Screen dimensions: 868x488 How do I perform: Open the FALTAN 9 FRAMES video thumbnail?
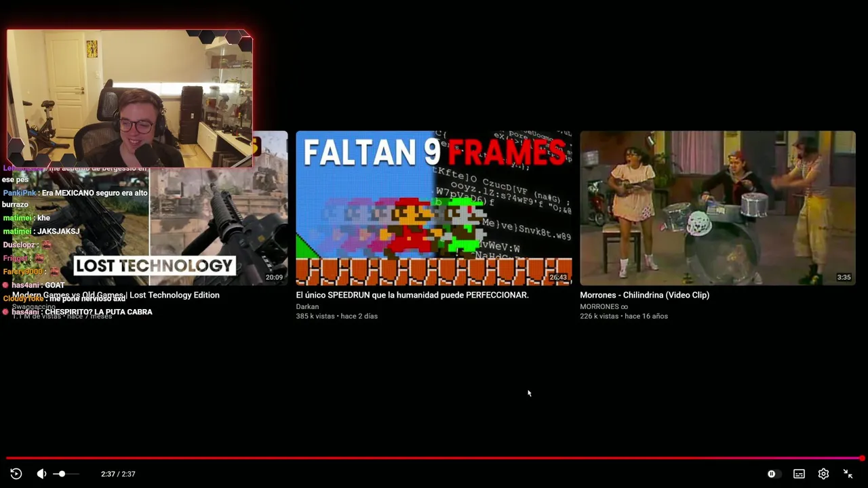[x=434, y=208]
